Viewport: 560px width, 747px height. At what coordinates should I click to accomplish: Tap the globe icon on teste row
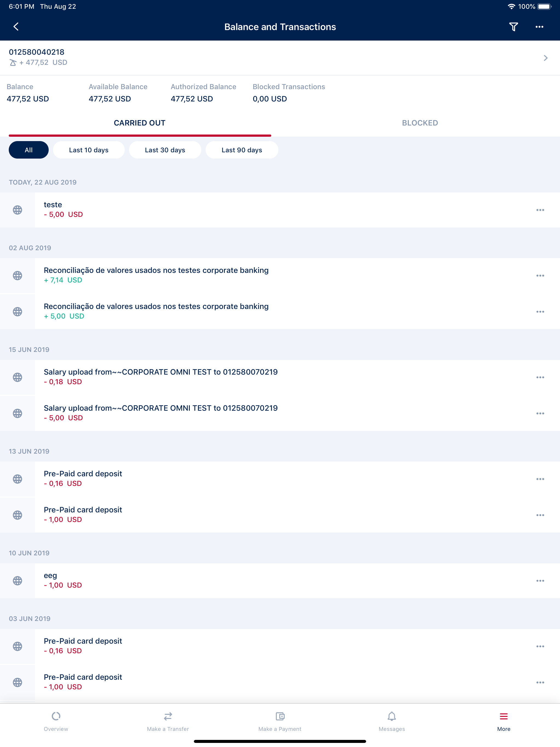pyautogui.click(x=17, y=210)
